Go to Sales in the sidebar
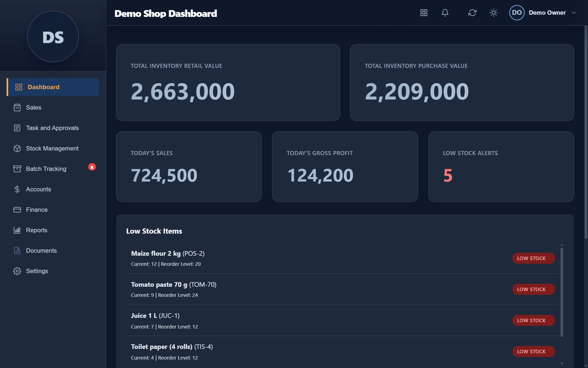Screen dimensions: 588x368 [x=53, y=108]
